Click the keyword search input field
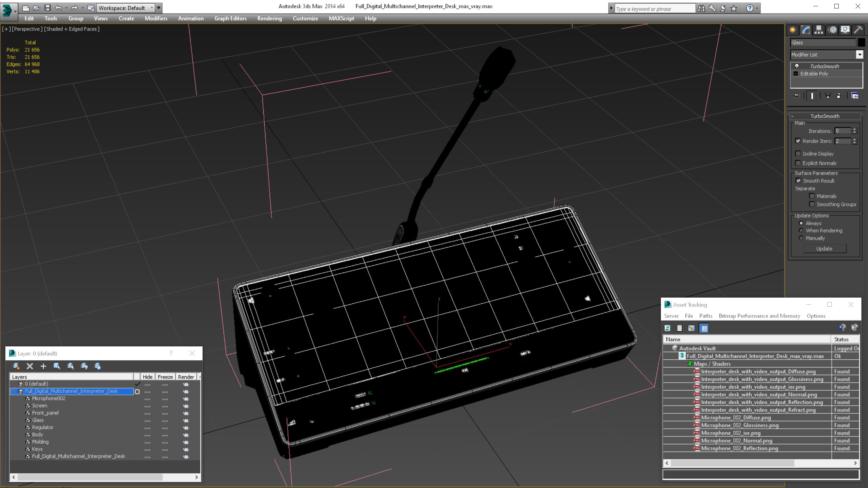This screenshot has width=868, height=488. 654,9
